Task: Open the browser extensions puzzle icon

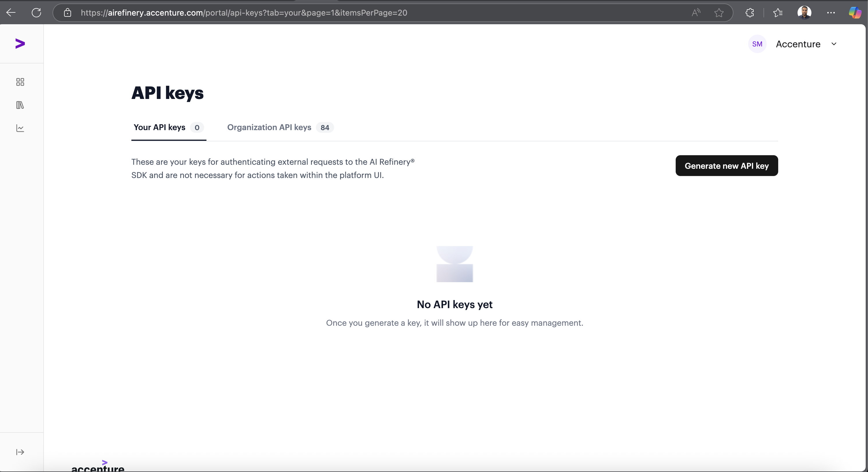Action: [750, 13]
